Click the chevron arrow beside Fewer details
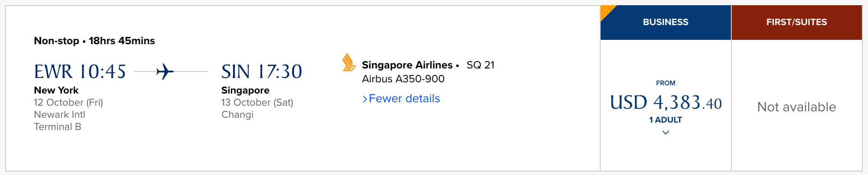868x175 pixels. pyautogui.click(x=365, y=99)
